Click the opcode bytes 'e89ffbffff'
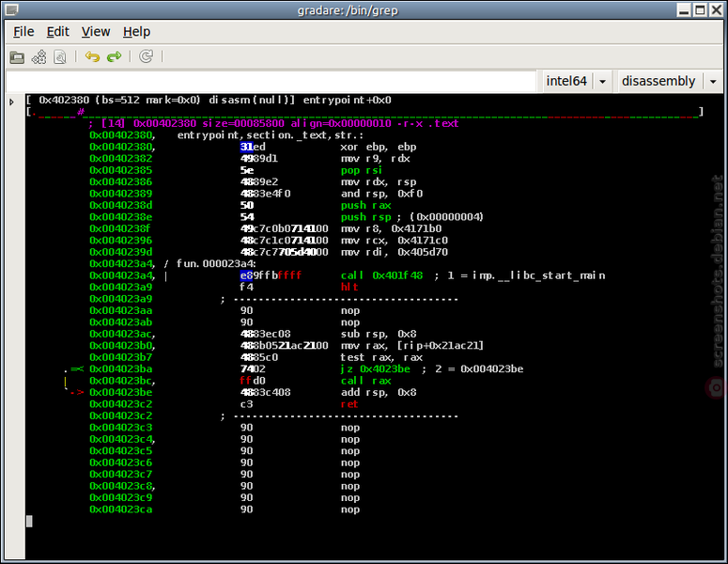 click(x=271, y=275)
